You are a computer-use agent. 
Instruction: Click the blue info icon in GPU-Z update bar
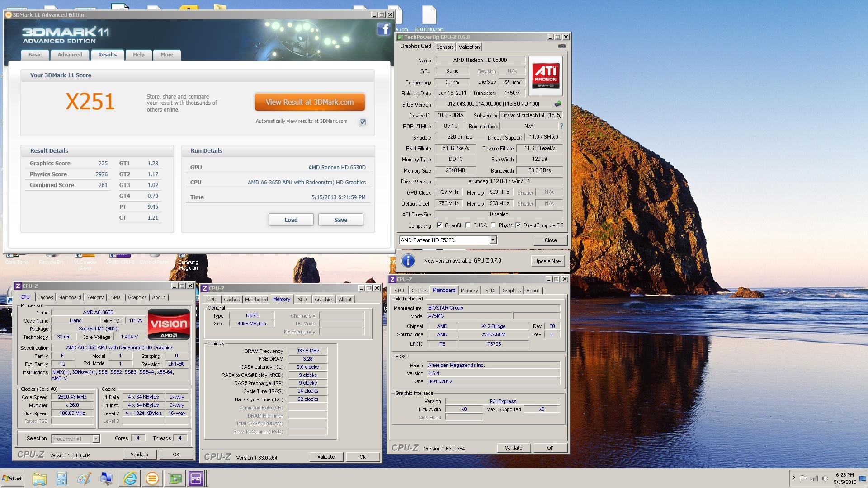click(408, 261)
